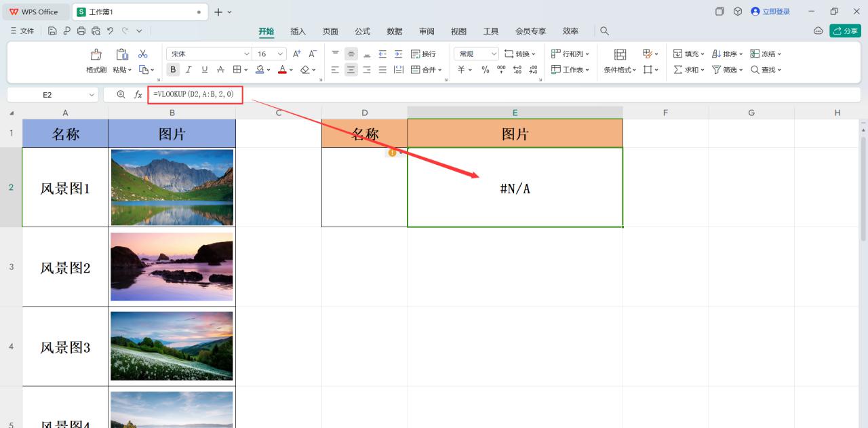Screen dimensions: 868x428
Task: Click the zoom magnifier beside the fx icon
Action: pos(121,94)
